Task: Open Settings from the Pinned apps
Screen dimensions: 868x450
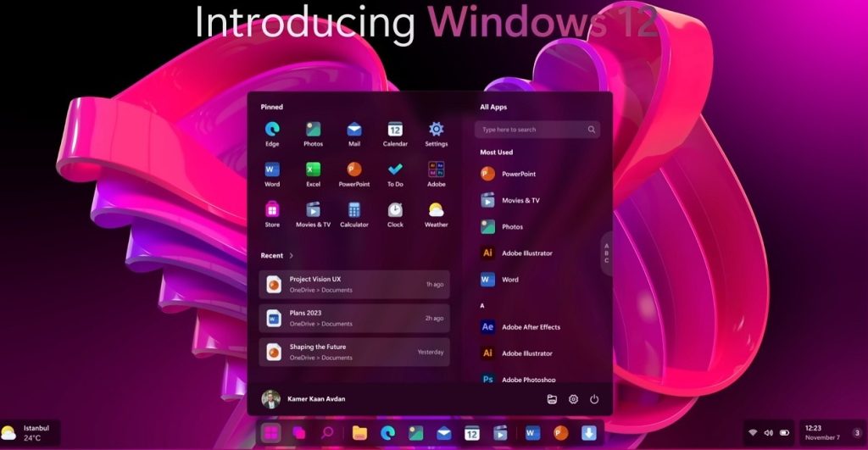Action: click(437, 134)
